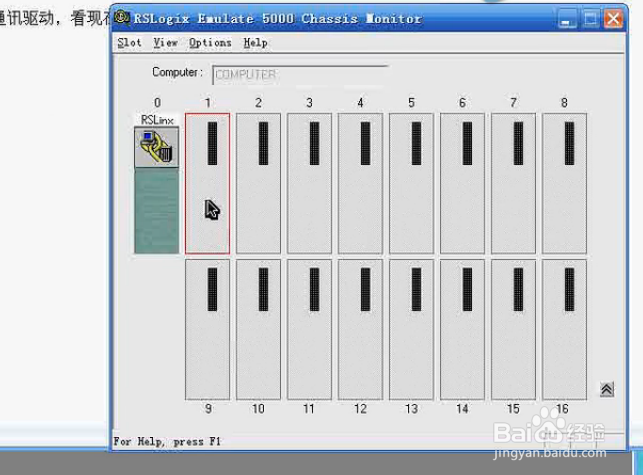Click the Computer name field

(x=300, y=75)
